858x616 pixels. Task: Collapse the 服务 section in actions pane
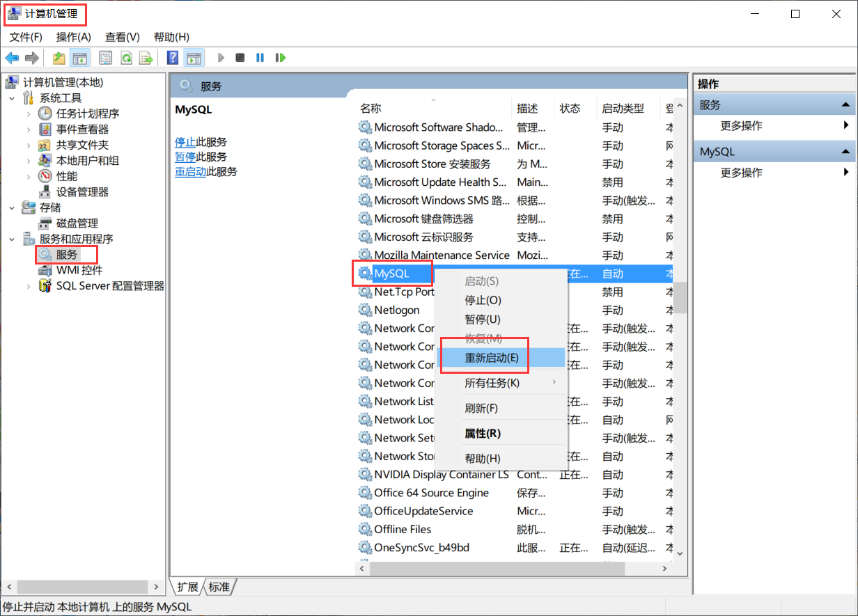pos(845,105)
